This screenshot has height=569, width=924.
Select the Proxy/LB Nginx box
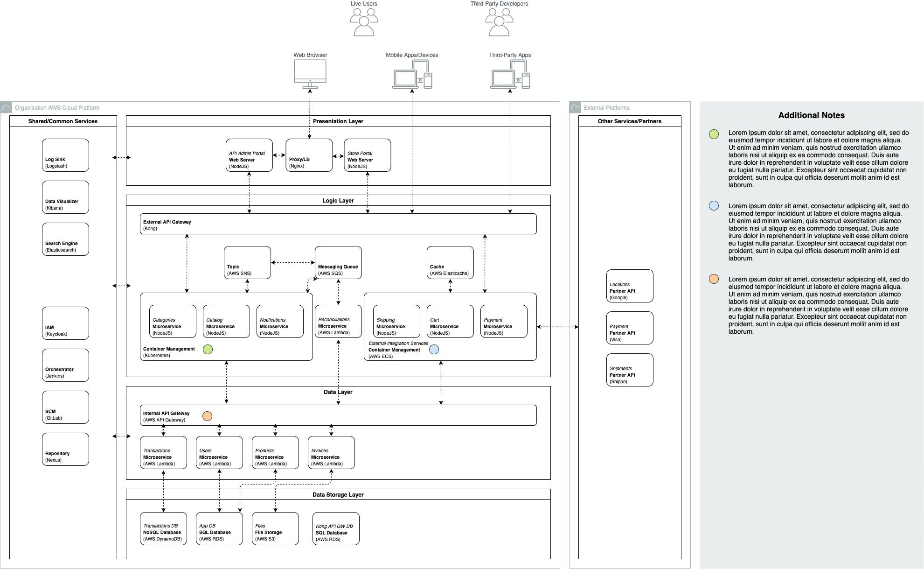point(309,155)
